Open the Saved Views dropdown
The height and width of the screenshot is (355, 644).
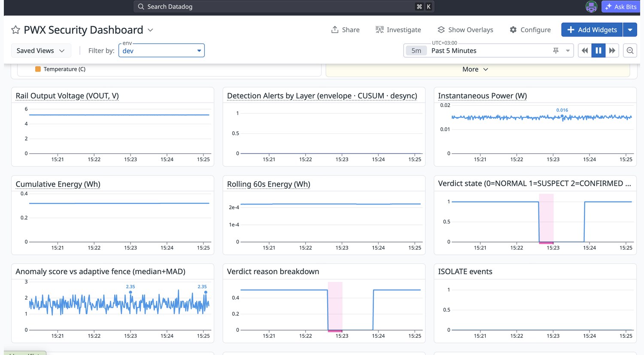[x=41, y=51]
